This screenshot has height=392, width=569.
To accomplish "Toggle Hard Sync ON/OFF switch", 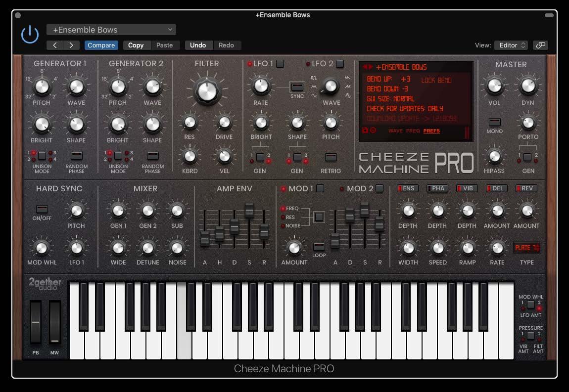I will [42, 209].
